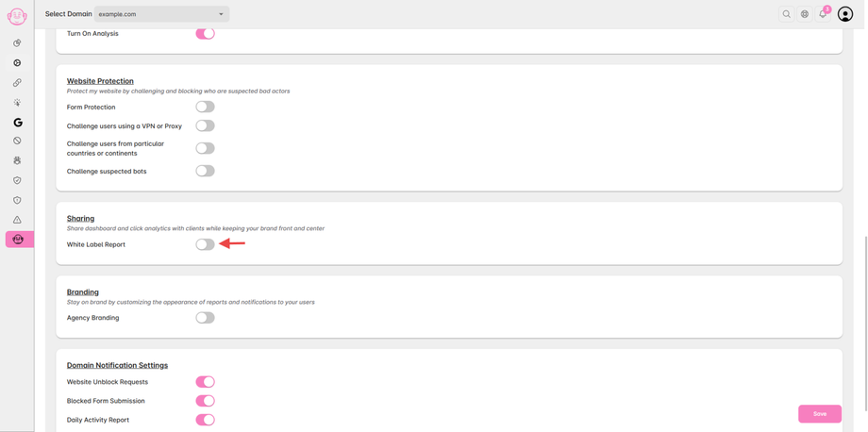Open the shield checkmark sidebar icon
The image size is (868, 432).
pos(17,180)
